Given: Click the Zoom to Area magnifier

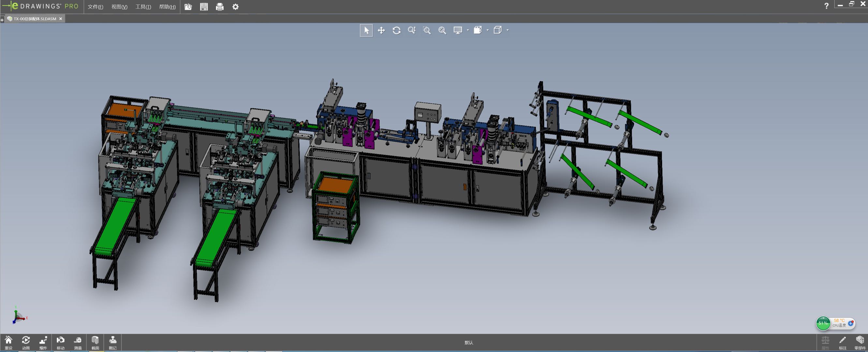Looking at the screenshot, I should pyautogui.click(x=427, y=30).
